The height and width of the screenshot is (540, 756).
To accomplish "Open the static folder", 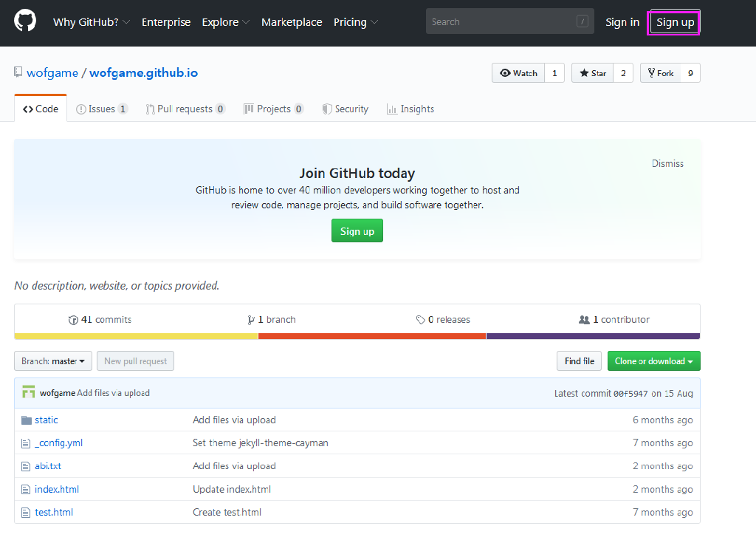I will pos(47,420).
